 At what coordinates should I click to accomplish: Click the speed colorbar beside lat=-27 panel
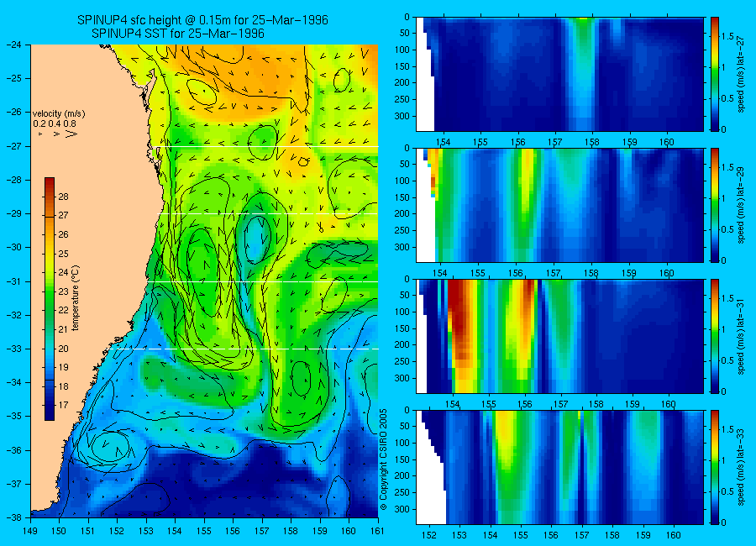715,74
